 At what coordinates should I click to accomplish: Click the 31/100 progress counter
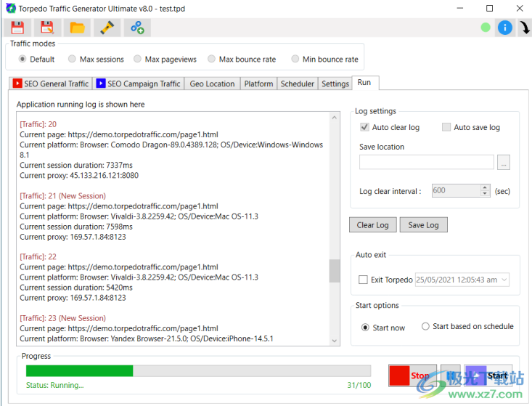359,385
